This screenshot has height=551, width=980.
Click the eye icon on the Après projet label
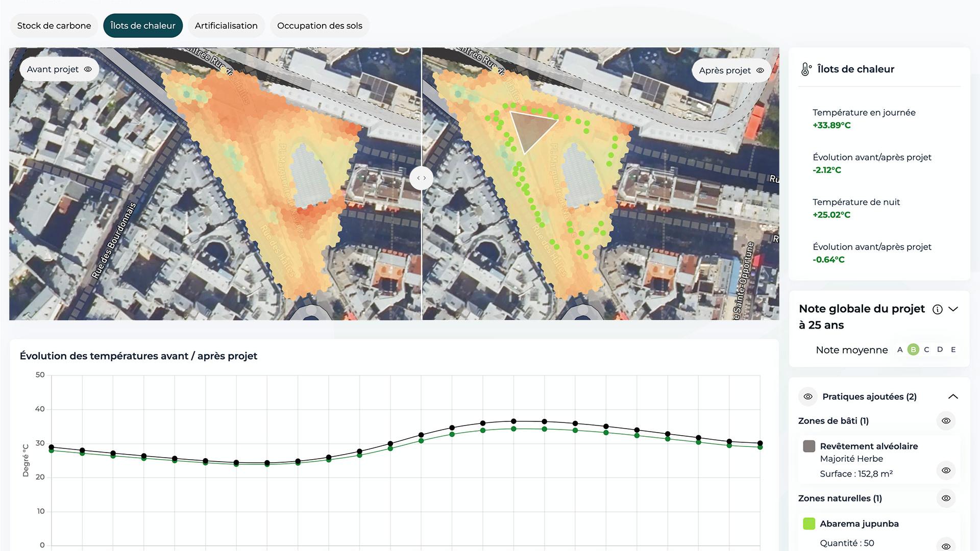761,70
